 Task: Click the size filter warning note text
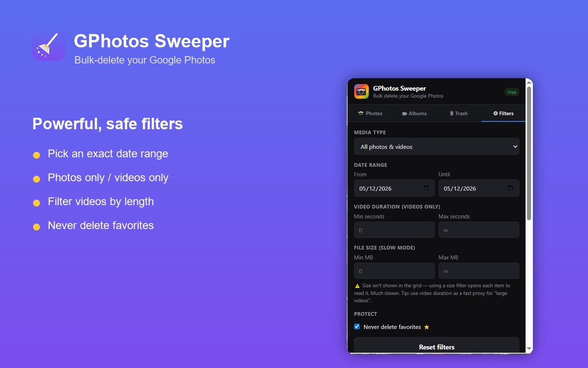(x=432, y=293)
